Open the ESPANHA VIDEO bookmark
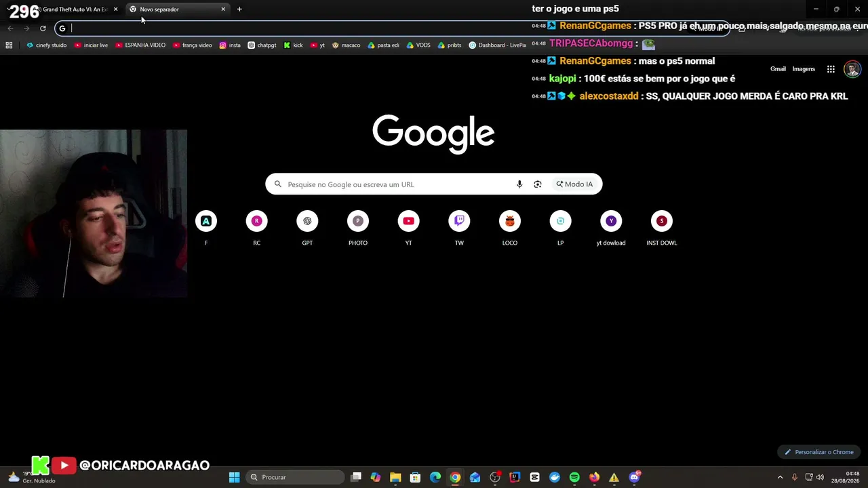 click(140, 45)
